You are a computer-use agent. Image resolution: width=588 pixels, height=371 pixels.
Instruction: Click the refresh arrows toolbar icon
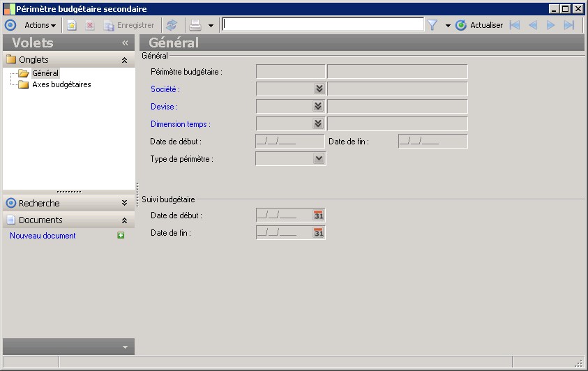(172, 26)
